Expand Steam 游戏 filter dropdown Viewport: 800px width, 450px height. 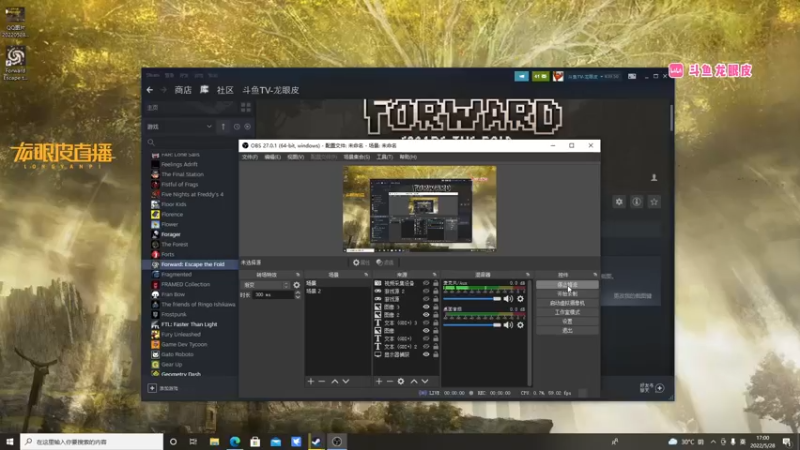[x=209, y=127]
